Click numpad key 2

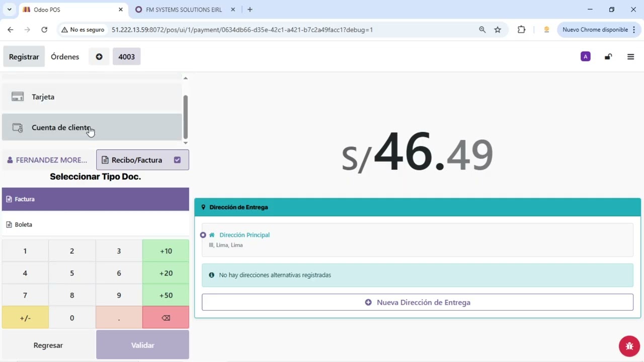(x=72, y=251)
